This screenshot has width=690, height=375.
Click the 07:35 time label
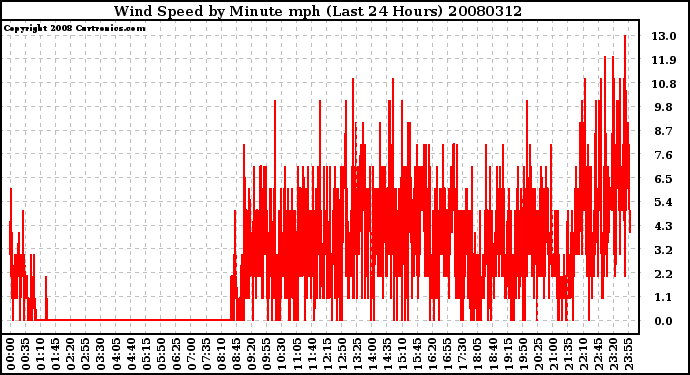pyautogui.click(x=206, y=354)
